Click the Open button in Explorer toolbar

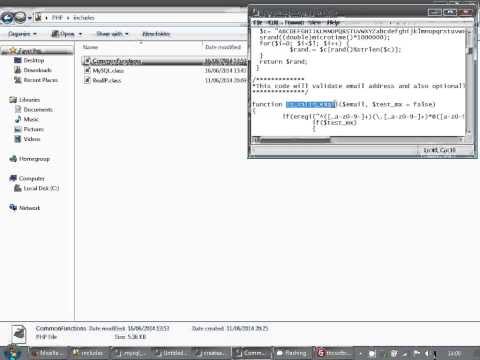[x=63, y=34]
